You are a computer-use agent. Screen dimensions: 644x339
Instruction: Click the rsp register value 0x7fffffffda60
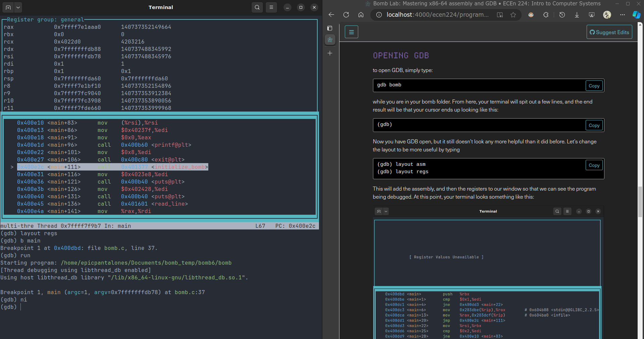(x=77, y=78)
